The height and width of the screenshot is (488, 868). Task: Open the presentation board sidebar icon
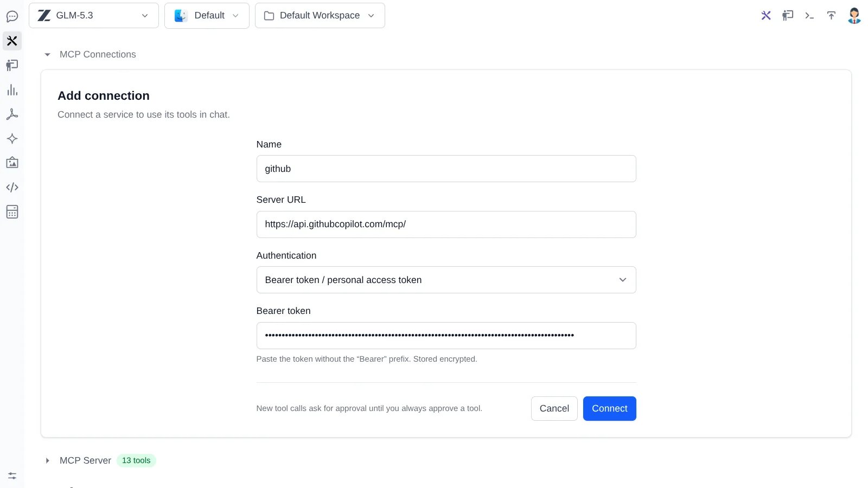click(12, 65)
